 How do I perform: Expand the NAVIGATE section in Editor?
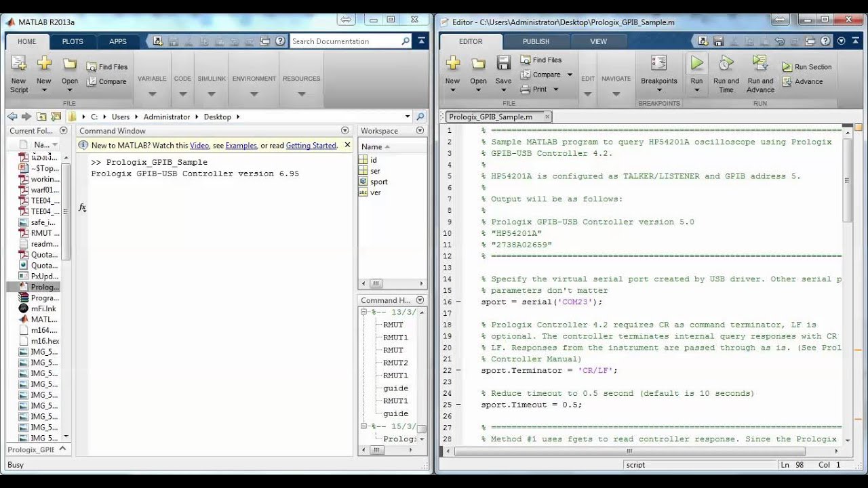pos(616,94)
